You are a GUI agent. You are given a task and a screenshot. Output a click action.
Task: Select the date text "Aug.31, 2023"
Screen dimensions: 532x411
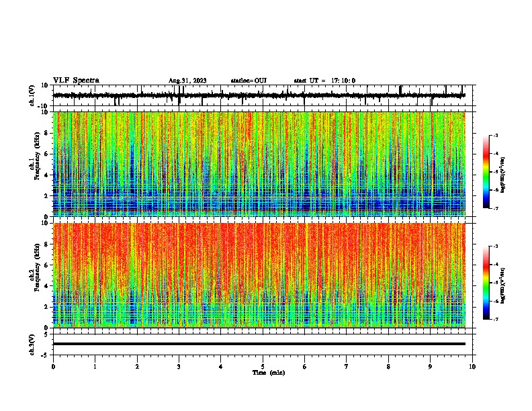[x=187, y=81]
